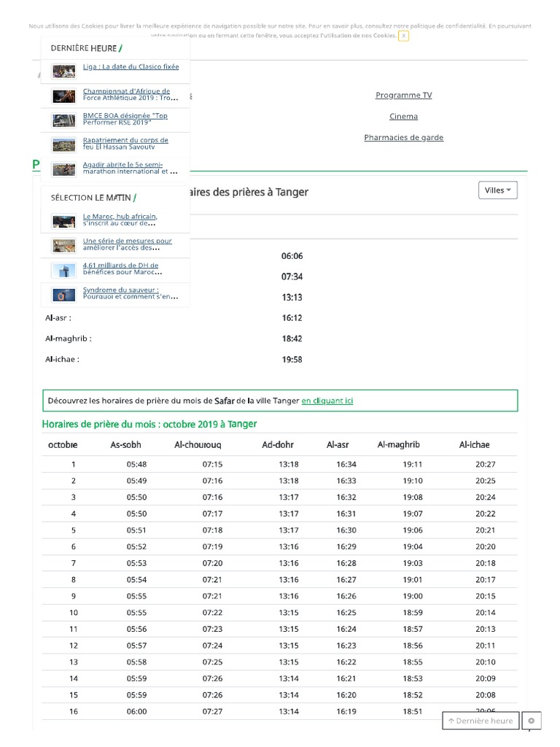This screenshot has height=747, width=560.
Task: Open the Liga Clasico article thumbnail
Action: point(64,71)
